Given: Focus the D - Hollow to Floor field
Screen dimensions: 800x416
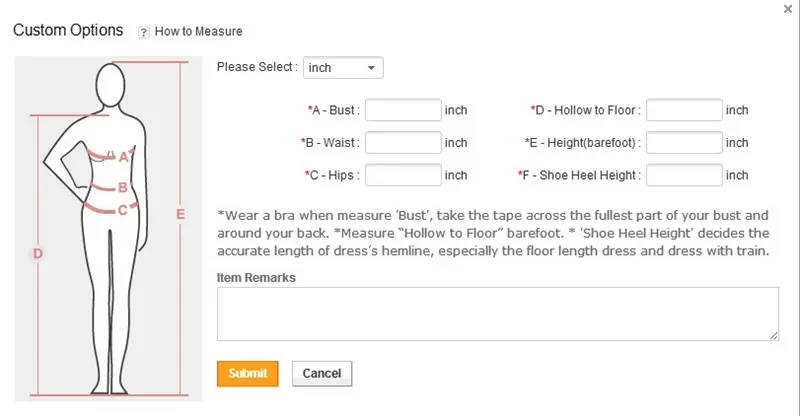Looking at the screenshot, I should [x=684, y=110].
